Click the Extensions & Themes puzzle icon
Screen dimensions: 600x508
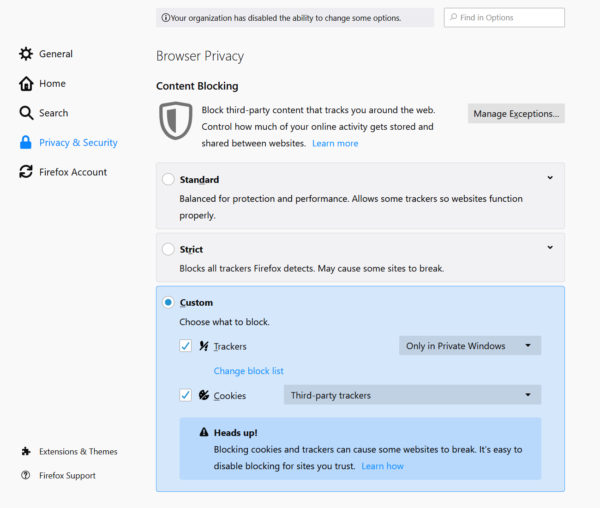tap(26, 451)
